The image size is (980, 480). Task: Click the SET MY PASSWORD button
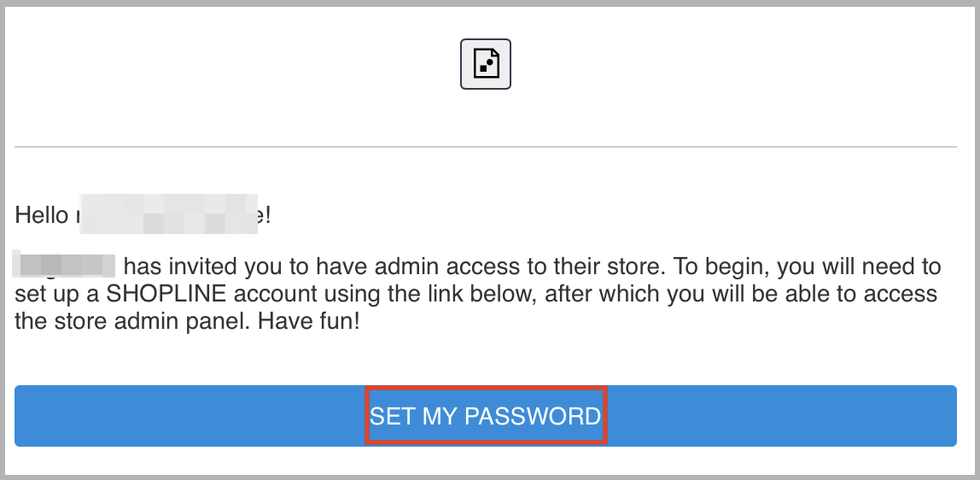[x=486, y=416]
